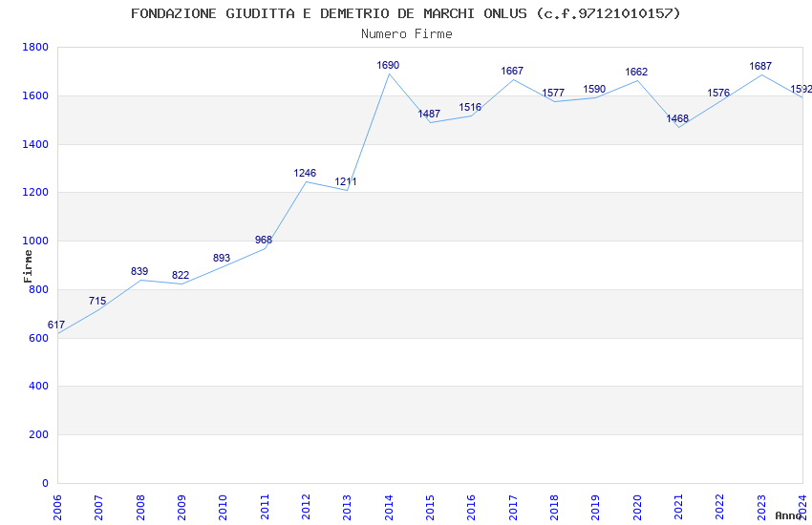Select data label 1246 for 2012

305,173
